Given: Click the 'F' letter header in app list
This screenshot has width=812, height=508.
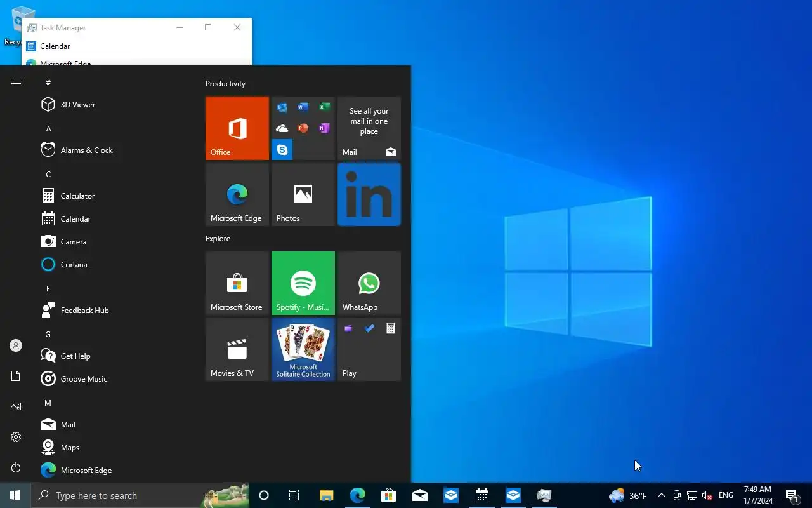Looking at the screenshot, I should tap(48, 288).
